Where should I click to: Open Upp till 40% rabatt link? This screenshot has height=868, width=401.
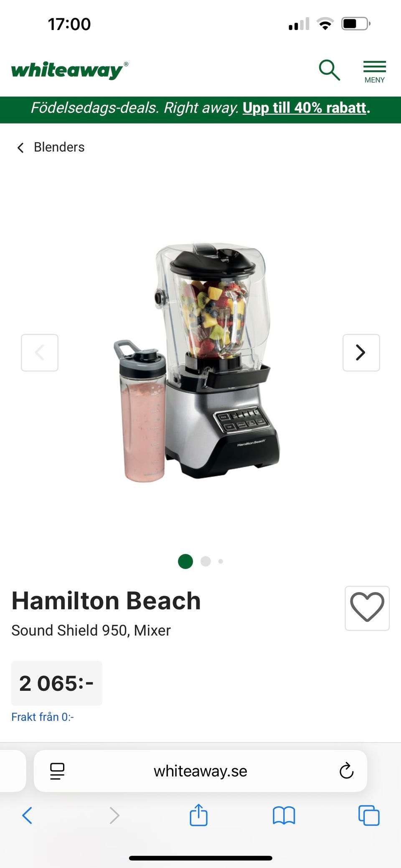pos(305,108)
